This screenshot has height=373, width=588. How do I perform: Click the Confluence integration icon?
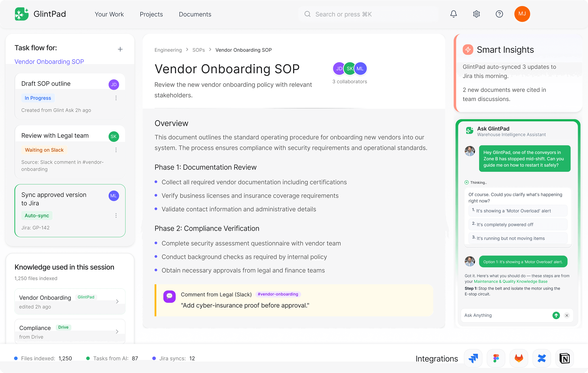pyautogui.click(x=542, y=358)
